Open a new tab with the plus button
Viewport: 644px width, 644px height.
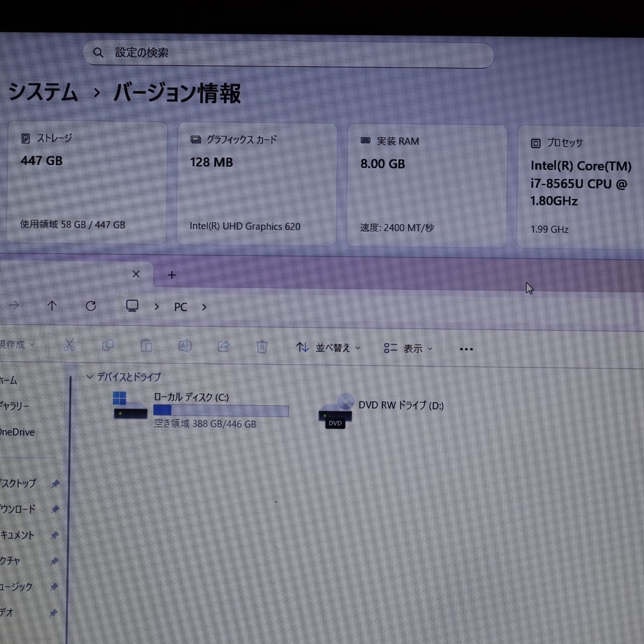coord(171,275)
